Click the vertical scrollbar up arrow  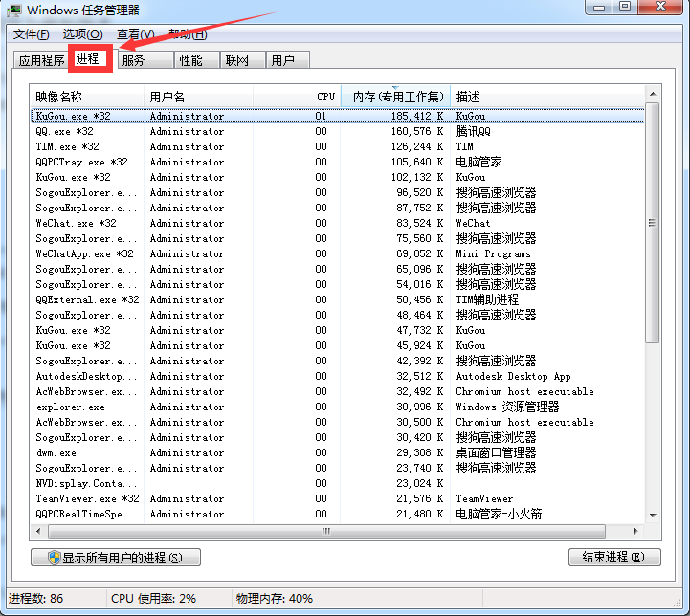point(653,94)
